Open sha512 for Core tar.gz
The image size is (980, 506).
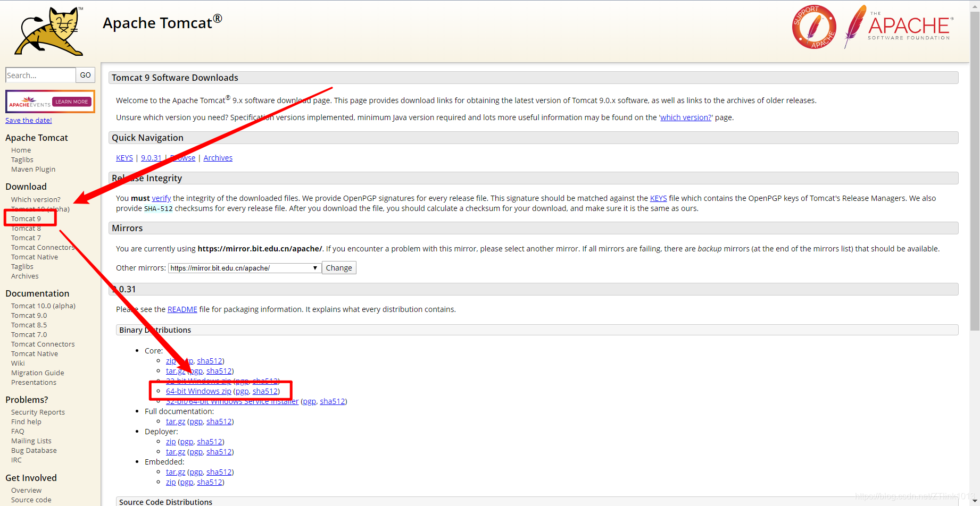point(219,371)
